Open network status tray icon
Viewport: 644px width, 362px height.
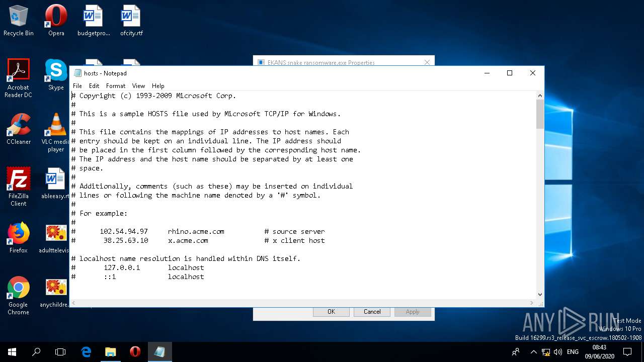tap(546, 352)
